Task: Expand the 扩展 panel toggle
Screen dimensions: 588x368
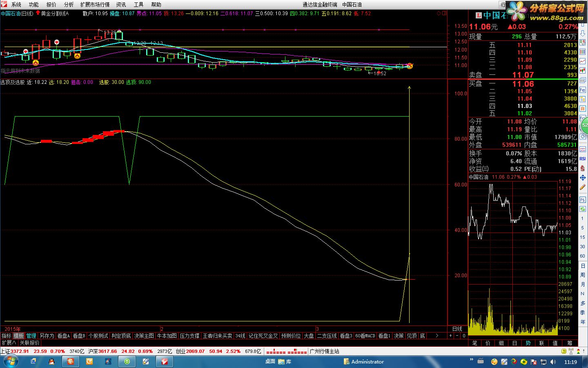Action: point(9,343)
